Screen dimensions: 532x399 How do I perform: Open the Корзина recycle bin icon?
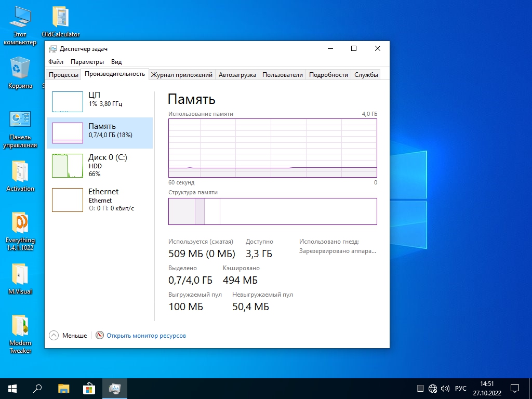[20, 74]
